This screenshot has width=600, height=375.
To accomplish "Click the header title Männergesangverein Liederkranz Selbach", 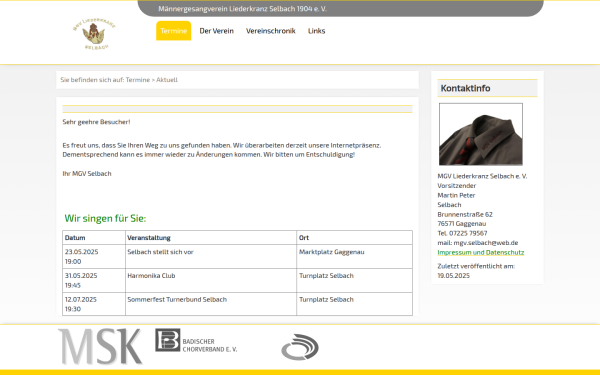I will tap(243, 8).
